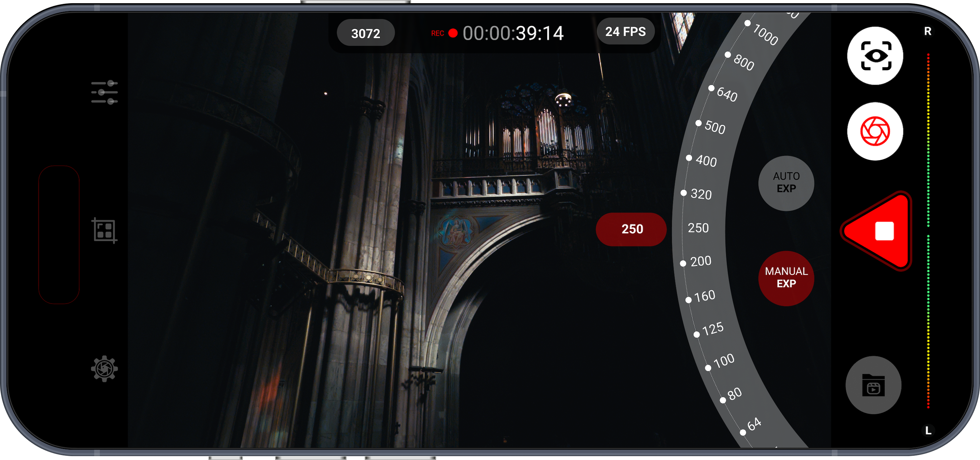Tap the recording timecode display
The height and width of the screenshot is (460, 980).
pos(512,33)
